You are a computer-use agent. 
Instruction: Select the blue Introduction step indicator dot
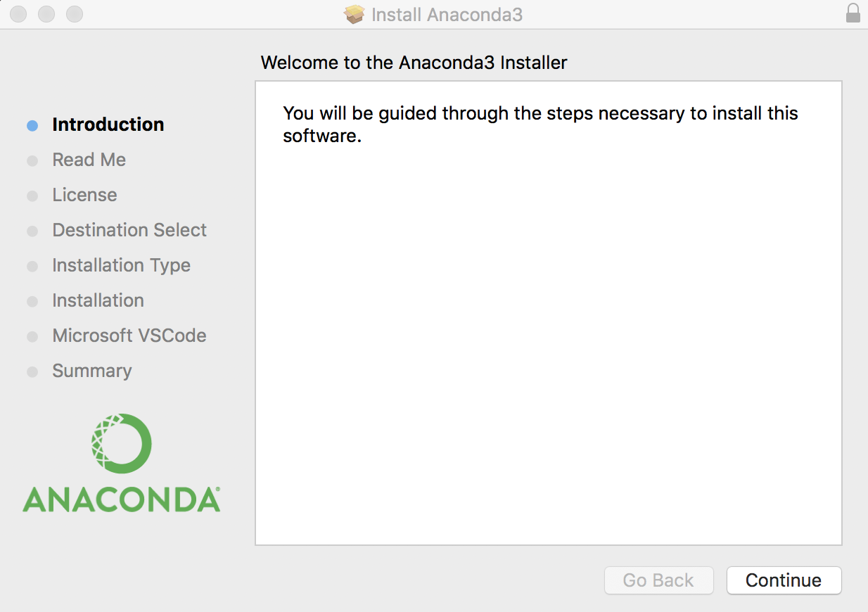pyautogui.click(x=32, y=125)
